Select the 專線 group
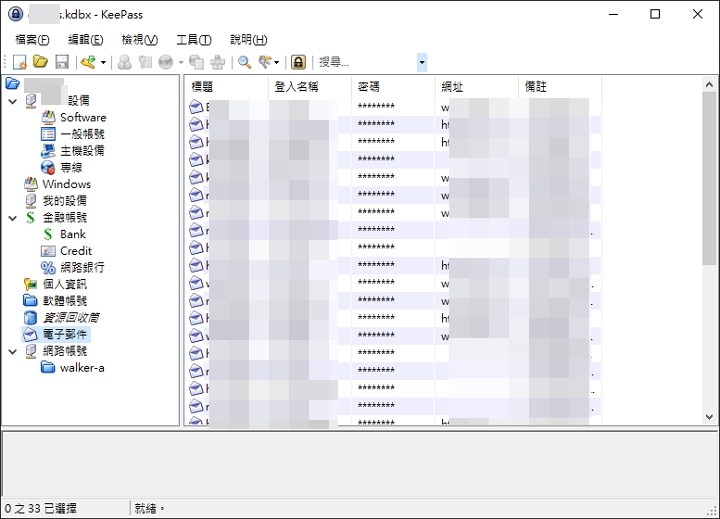 point(71,168)
